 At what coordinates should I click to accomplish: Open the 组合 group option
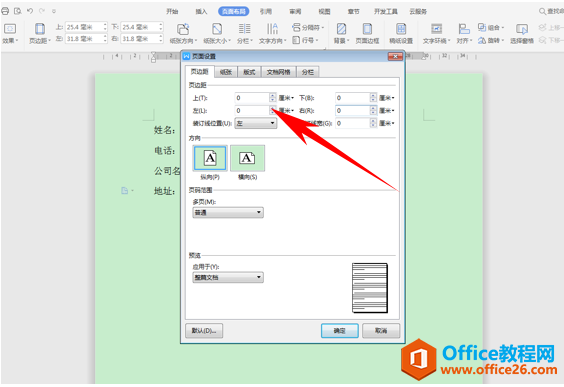[x=491, y=27]
